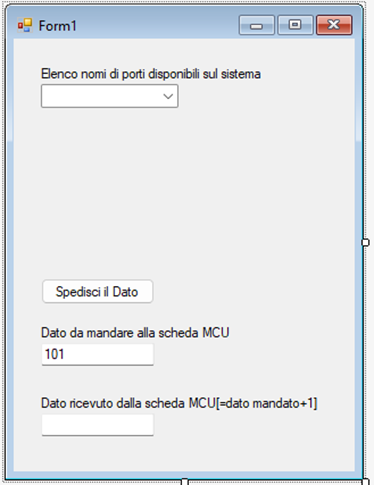Viewport: 374px width, 485px height.
Task: Focus the empty received data text field
Action: point(97,425)
